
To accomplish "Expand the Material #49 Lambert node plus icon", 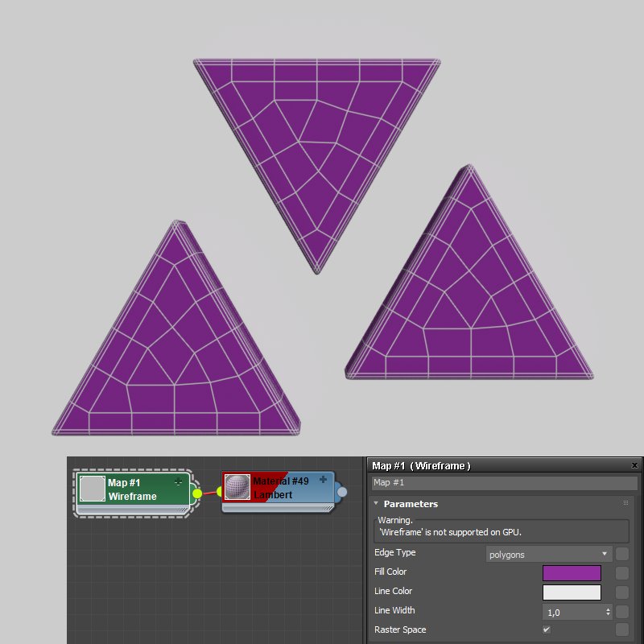I will tap(324, 479).
